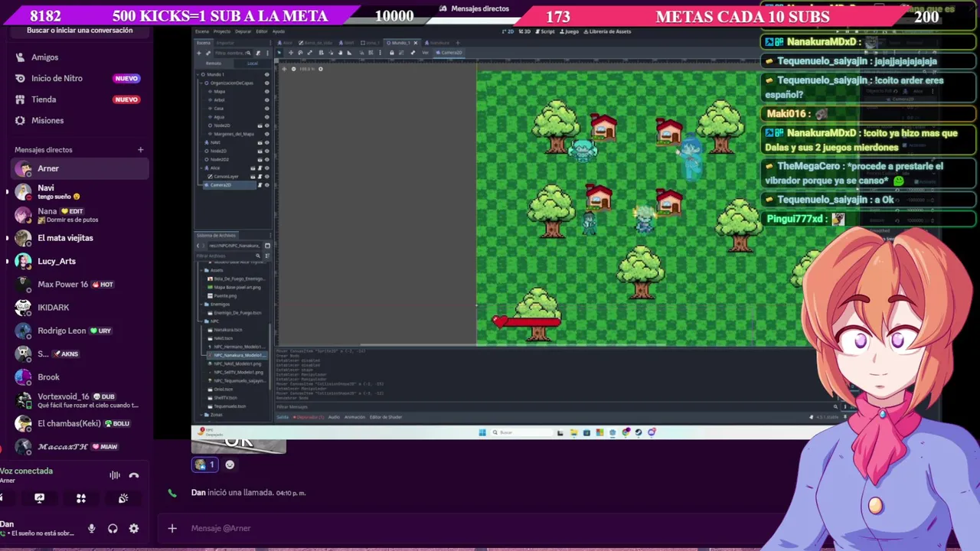The width and height of the screenshot is (980, 551).
Task: Collapse the Mundo 1 tree node
Action: click(198, 74)
